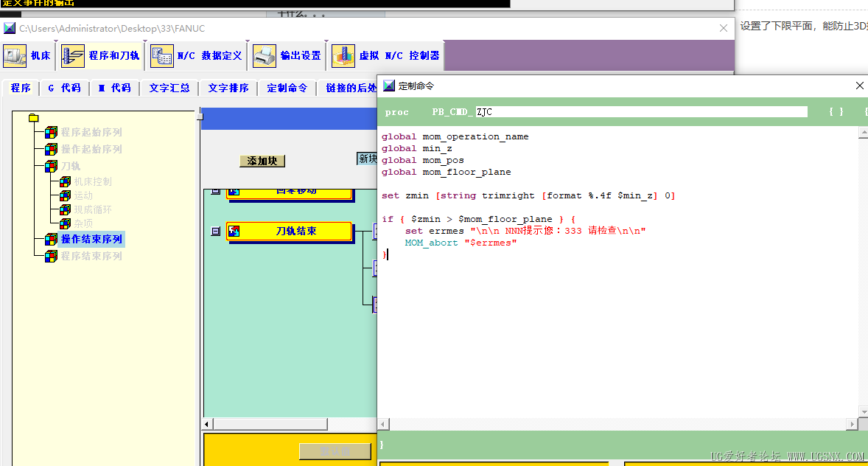Open 虚拟 N/C 控制器 icon
Viewport: 868px width, 466px height.
pos(343,56)
